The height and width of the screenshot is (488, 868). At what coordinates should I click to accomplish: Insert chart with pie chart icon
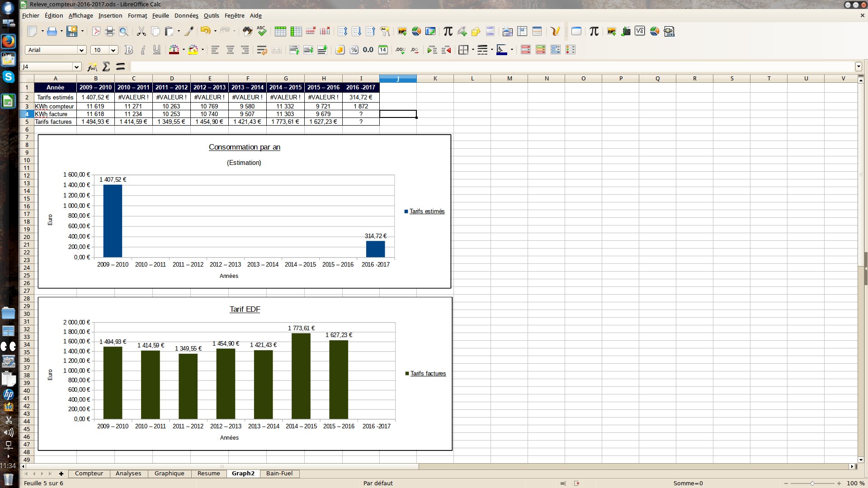(416, 31)
